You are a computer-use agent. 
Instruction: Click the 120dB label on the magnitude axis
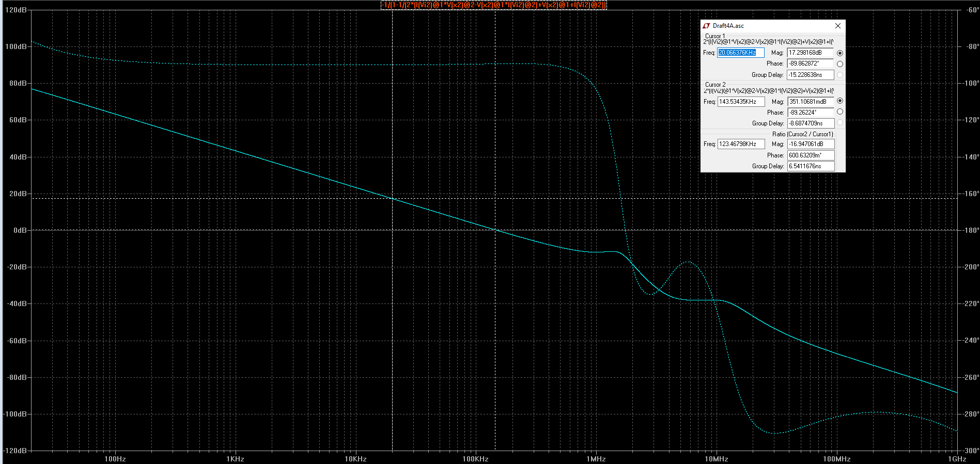pyautogui.click(x=15, y=10)
